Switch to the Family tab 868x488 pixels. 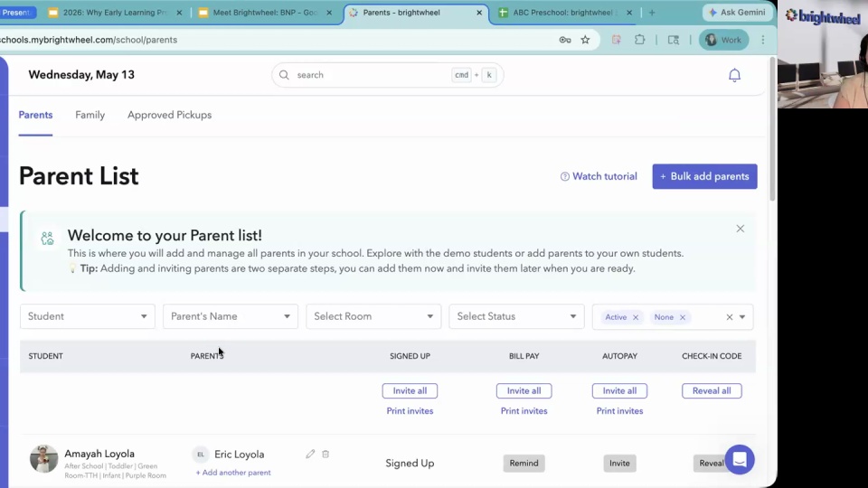pos(90,115)
